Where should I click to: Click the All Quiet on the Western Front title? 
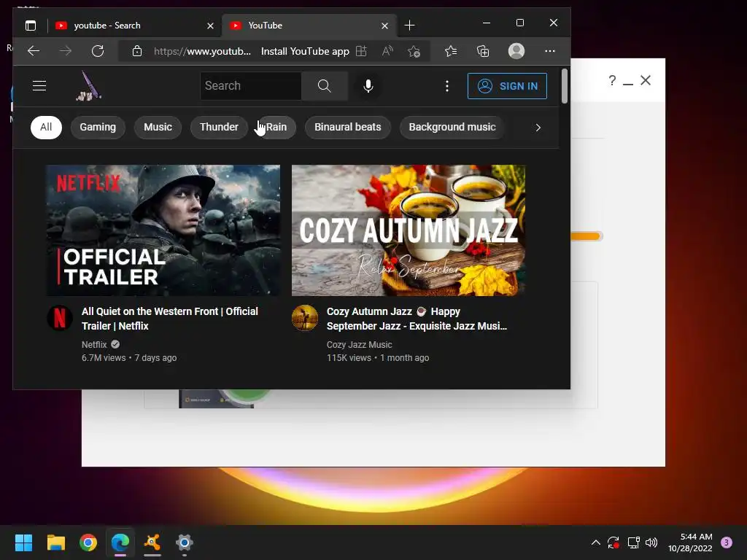pos(169,319)
